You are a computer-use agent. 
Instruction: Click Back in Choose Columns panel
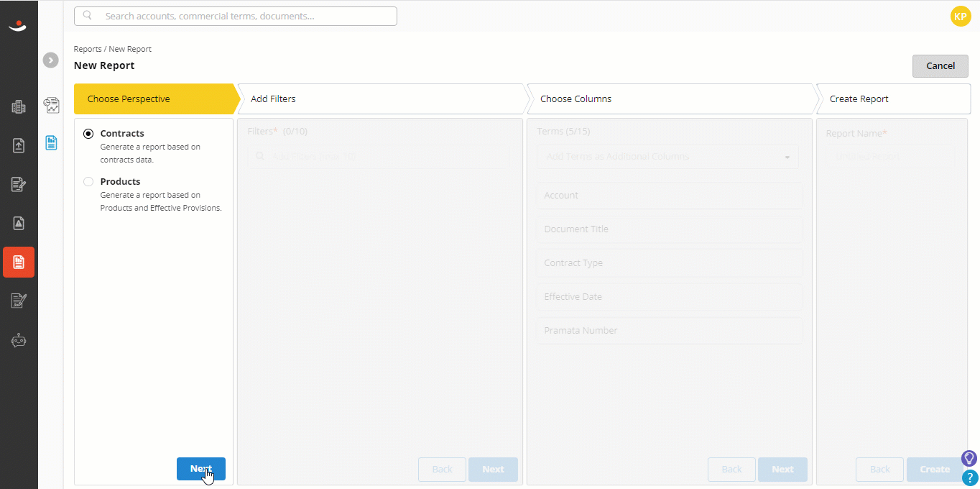pos(731,469)
